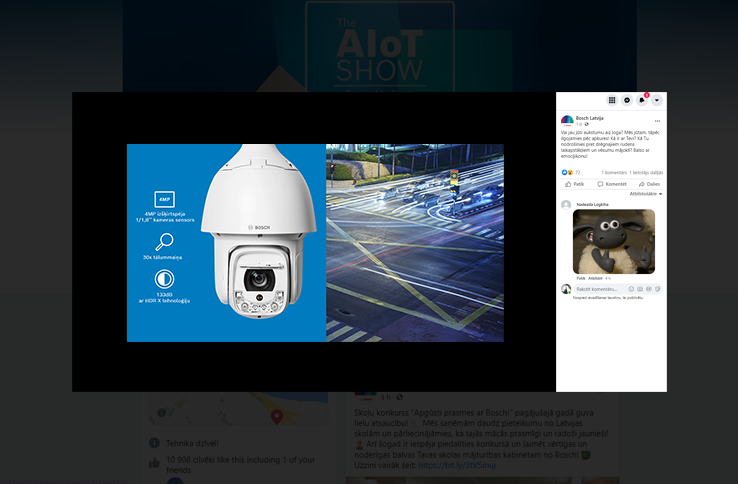Like the comment via Patīk link

(580, 278)
